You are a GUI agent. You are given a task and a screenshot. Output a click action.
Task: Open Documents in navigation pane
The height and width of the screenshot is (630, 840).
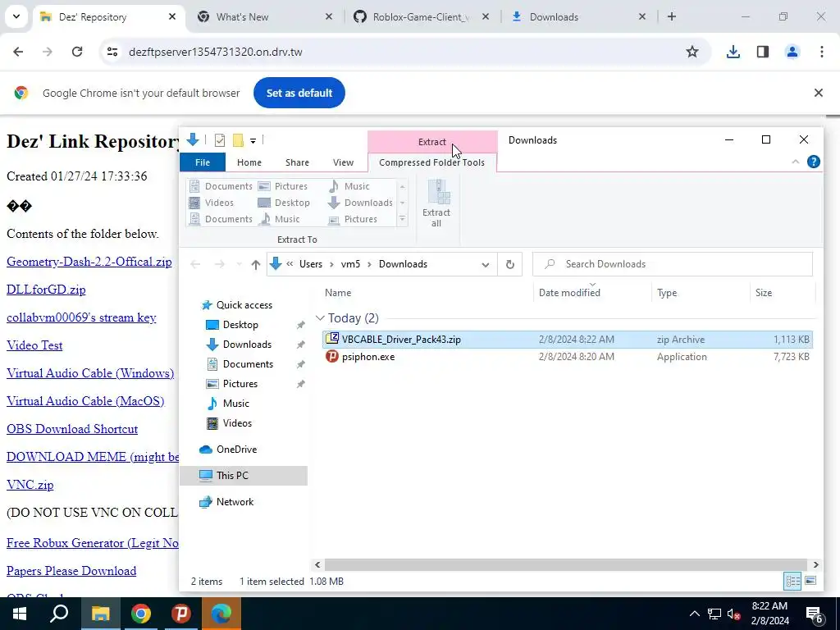pyautogui.click(x=248, y=364)
